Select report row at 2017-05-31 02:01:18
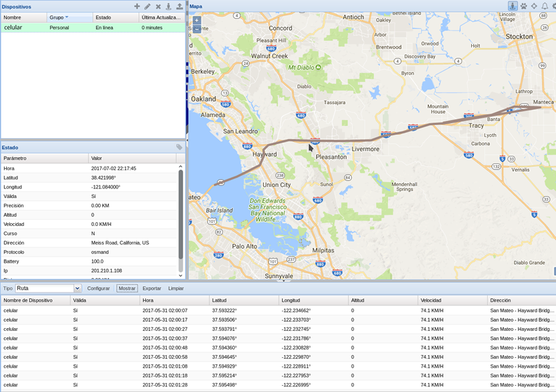 point(279,375)
